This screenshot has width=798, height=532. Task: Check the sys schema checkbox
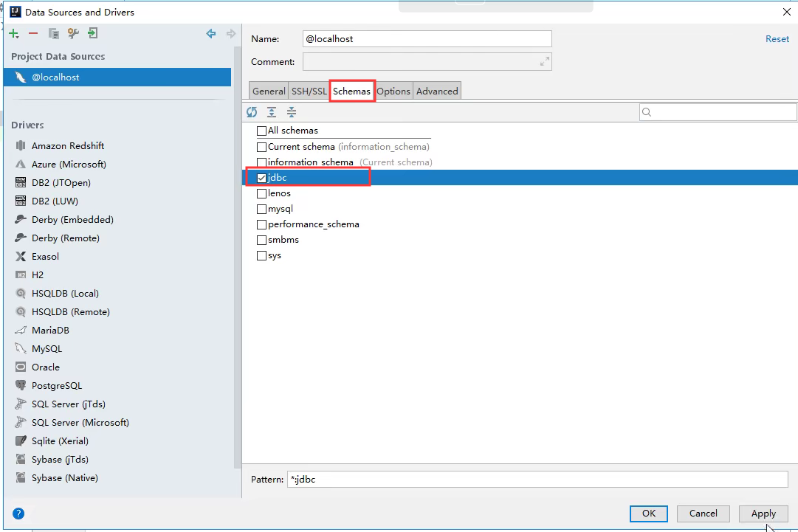(x=261, y=256)
